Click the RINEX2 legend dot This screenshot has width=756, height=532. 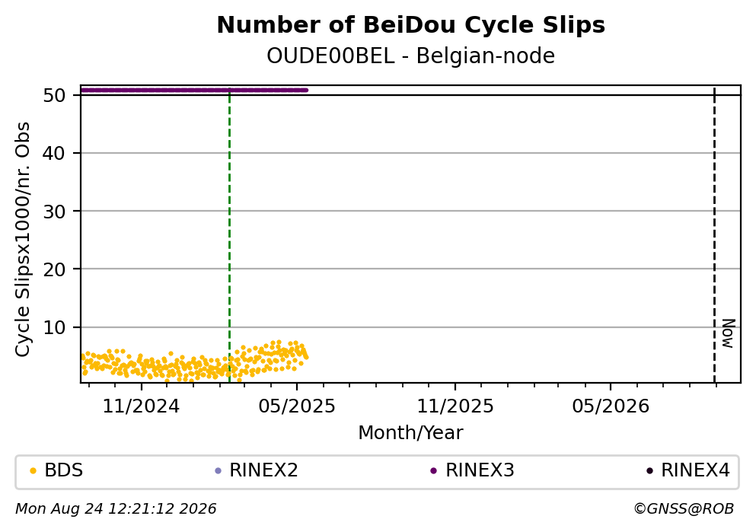point(218,471)
